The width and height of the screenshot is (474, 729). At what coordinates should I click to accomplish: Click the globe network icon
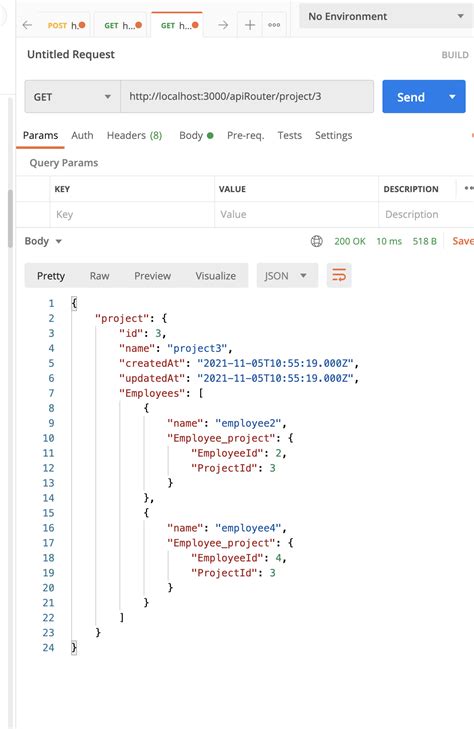point(316,241)
